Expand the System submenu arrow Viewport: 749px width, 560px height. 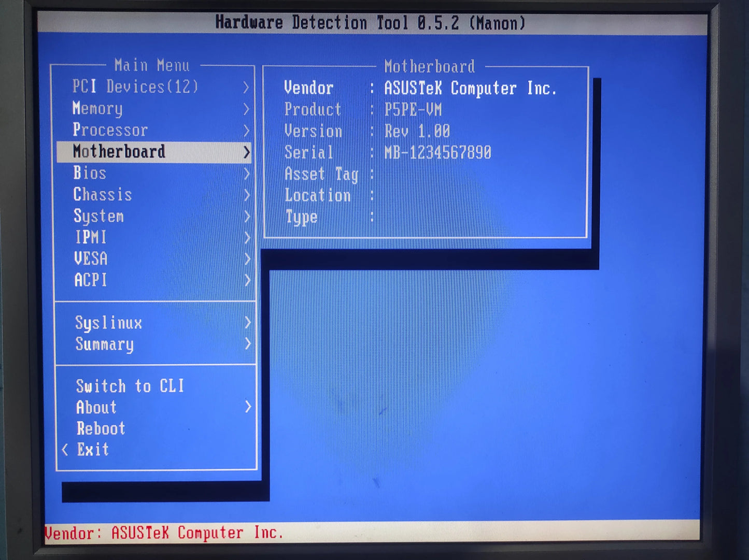point(247,217)
